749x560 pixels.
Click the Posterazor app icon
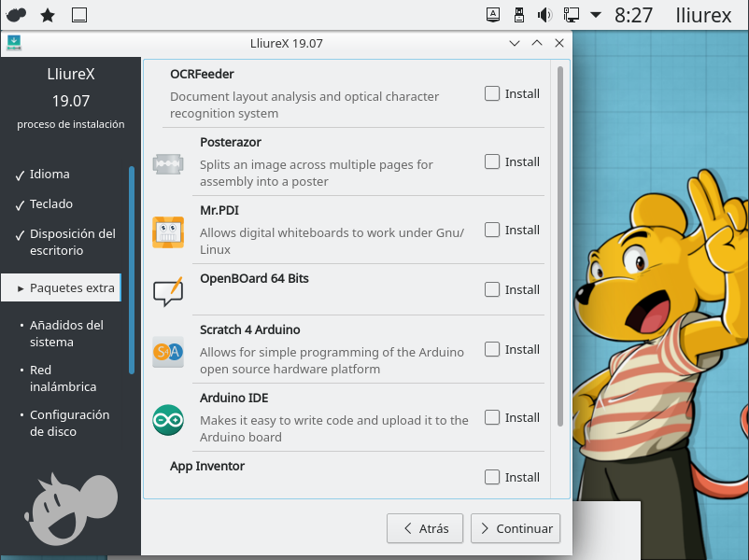168,163
